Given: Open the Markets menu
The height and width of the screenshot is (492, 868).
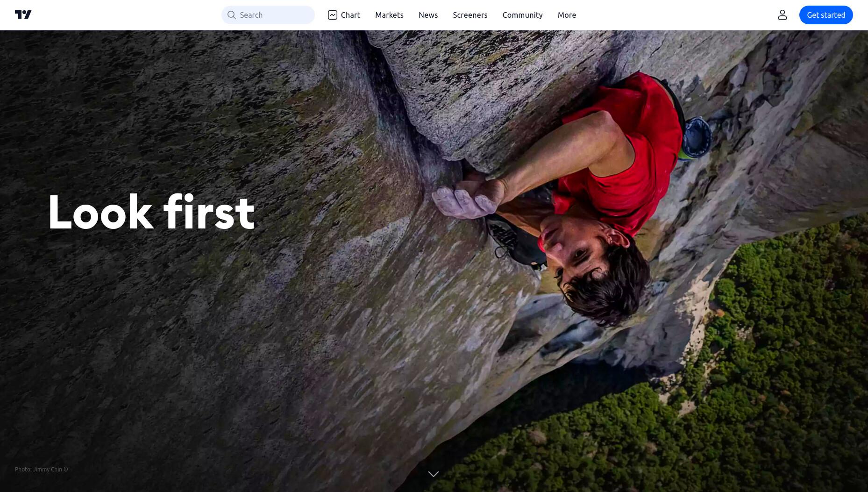Looking at the screenshot, I should click(389, 15).
